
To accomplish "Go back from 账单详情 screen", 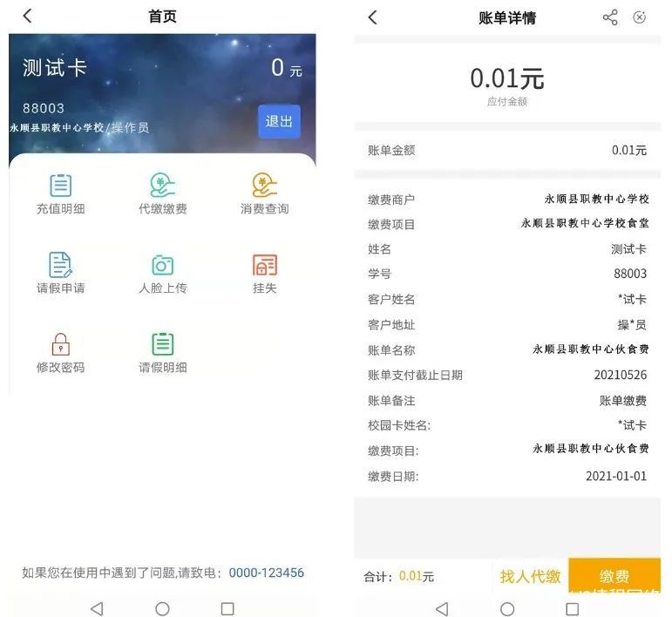I will click(372, 17).
